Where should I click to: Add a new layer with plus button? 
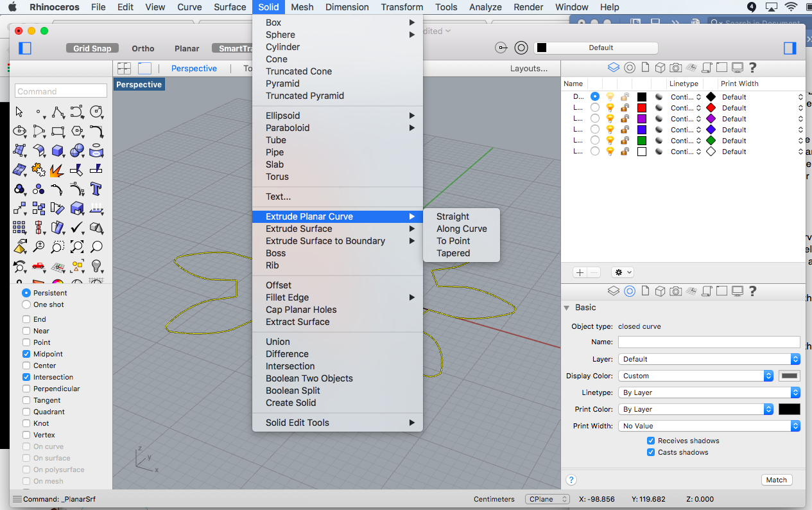(x=580, y=272)
